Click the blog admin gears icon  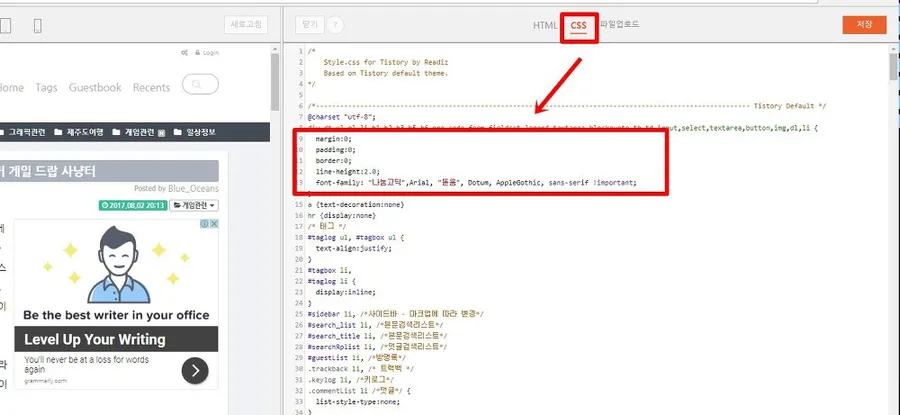[x=184, y=52]
